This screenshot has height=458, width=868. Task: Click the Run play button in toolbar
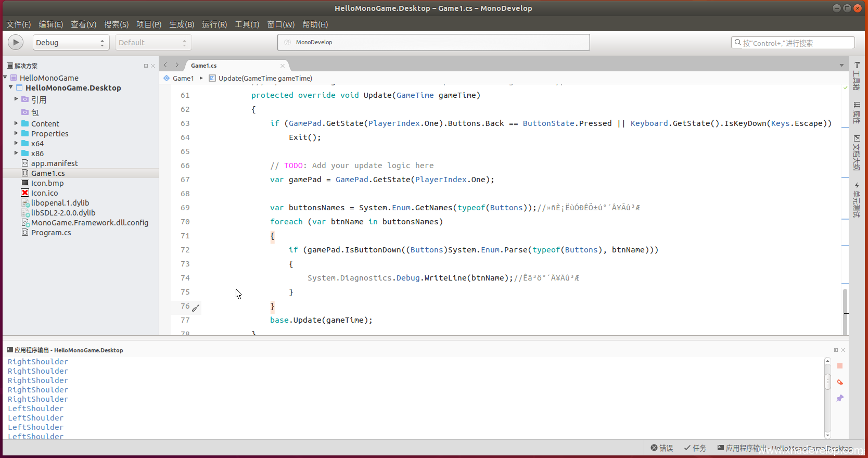click(16, 42)
